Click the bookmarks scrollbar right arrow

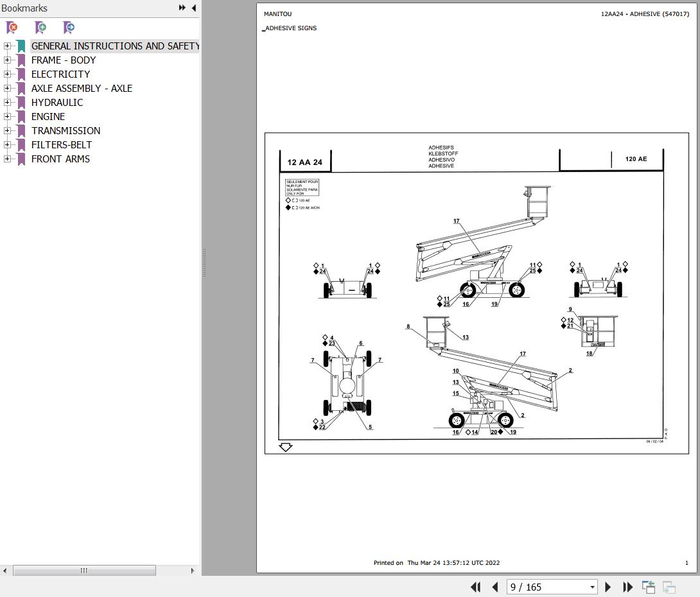coord(193,571)
